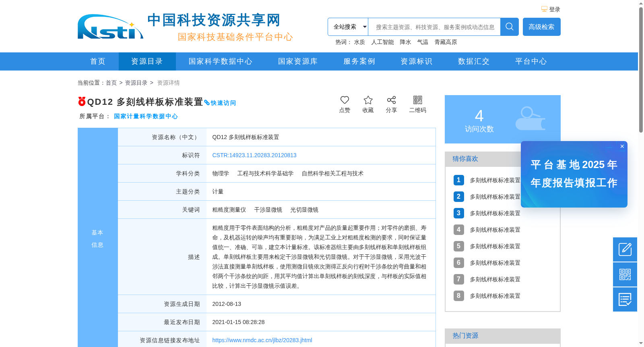Open the nmdc.ac.cn resource URL link
This screenshot has height=347, width=644.
pos(262,340)
